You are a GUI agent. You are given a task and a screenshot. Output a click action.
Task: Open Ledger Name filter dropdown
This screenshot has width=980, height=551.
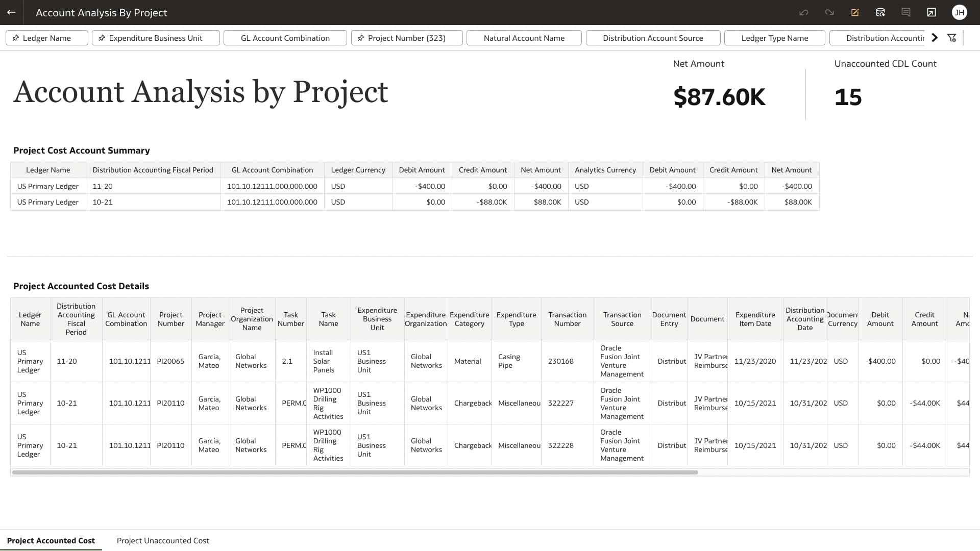point(46,38)
